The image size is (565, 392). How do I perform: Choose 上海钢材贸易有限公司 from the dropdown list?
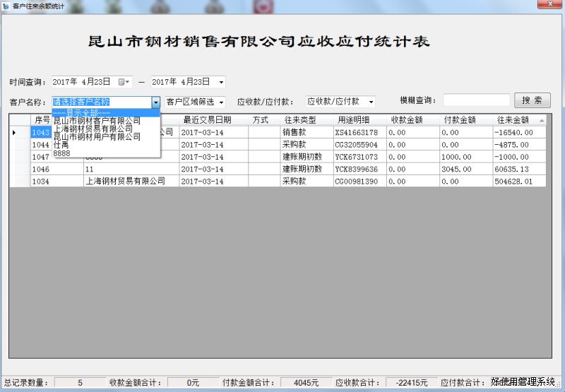93,129
